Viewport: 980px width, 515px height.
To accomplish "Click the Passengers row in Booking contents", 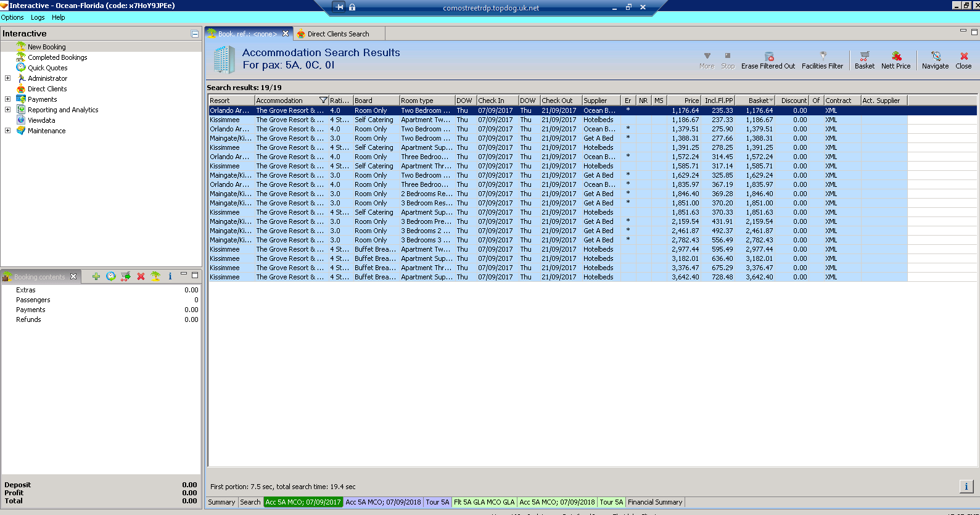I will pyautogui.click(x=101, y=300).
